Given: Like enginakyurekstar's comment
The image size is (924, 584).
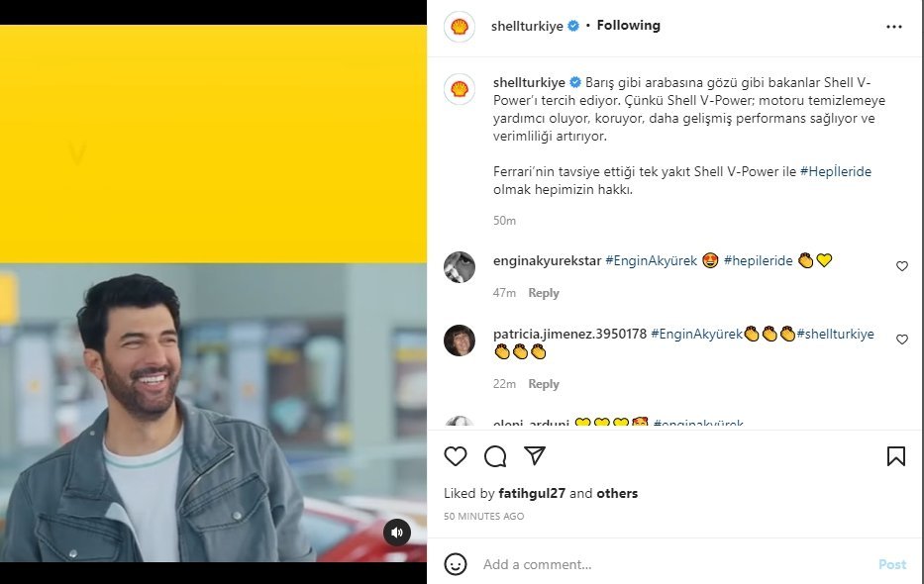Looking at the screenshot, I should click(x=902, y=266).
